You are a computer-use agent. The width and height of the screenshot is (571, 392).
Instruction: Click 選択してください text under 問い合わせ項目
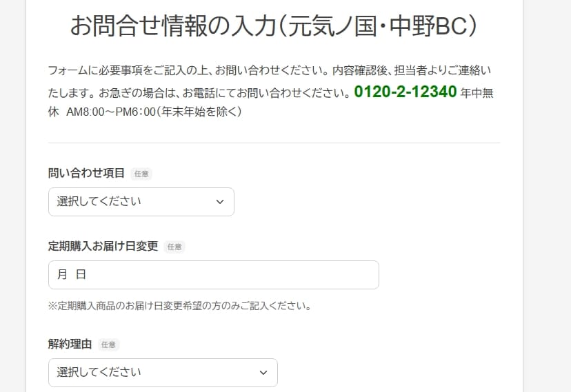pyautogui.click(x=99, y=201)
